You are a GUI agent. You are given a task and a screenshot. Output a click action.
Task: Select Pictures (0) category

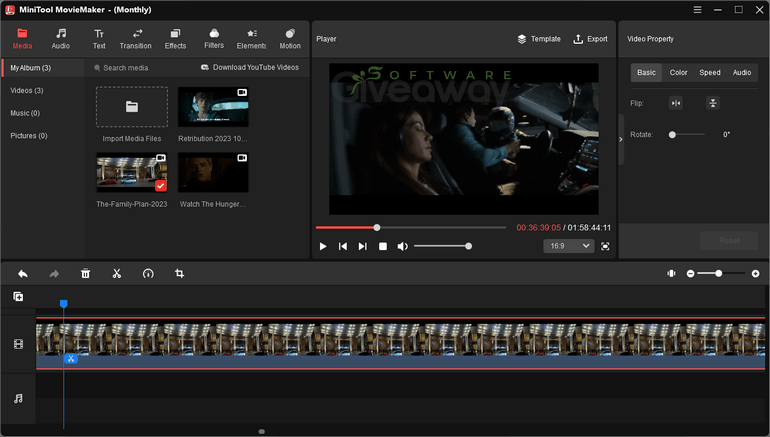tap(29, 136)
